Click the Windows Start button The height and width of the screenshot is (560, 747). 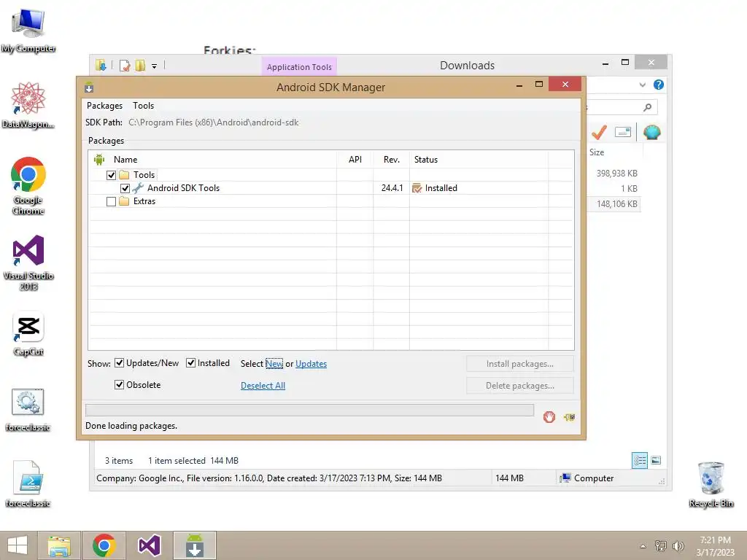click(x=18, y=545)
